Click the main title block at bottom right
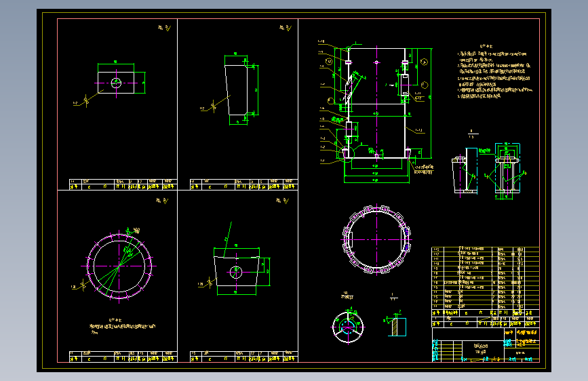Screen dimensions: 588x381 [486, 344]
